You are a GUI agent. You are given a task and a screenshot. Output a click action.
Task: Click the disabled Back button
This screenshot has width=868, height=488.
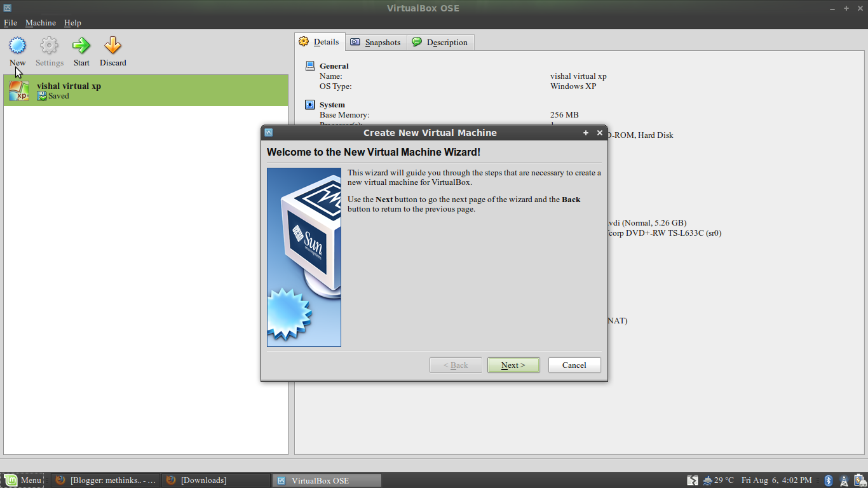click(456, 365)
